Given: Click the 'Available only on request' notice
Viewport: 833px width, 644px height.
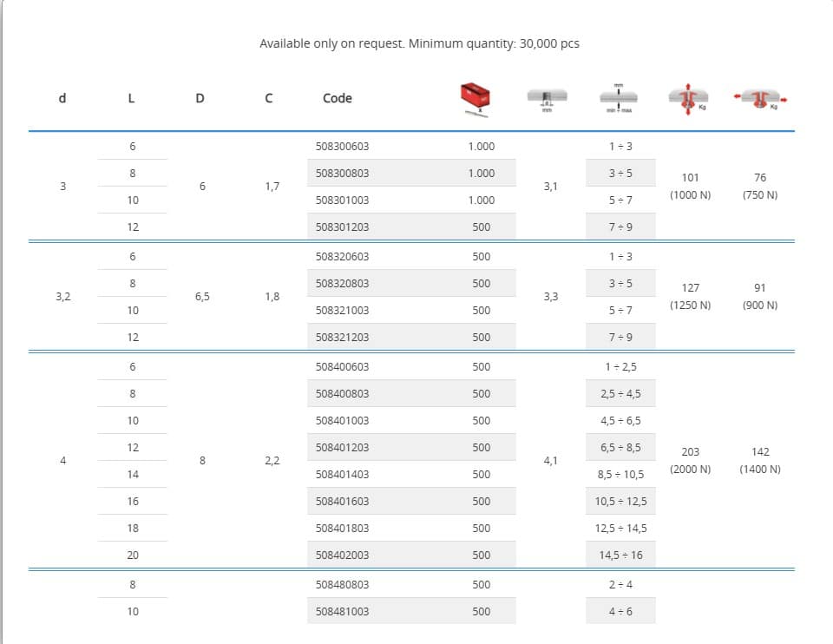Looking at the screenshot, I should 419,43.
